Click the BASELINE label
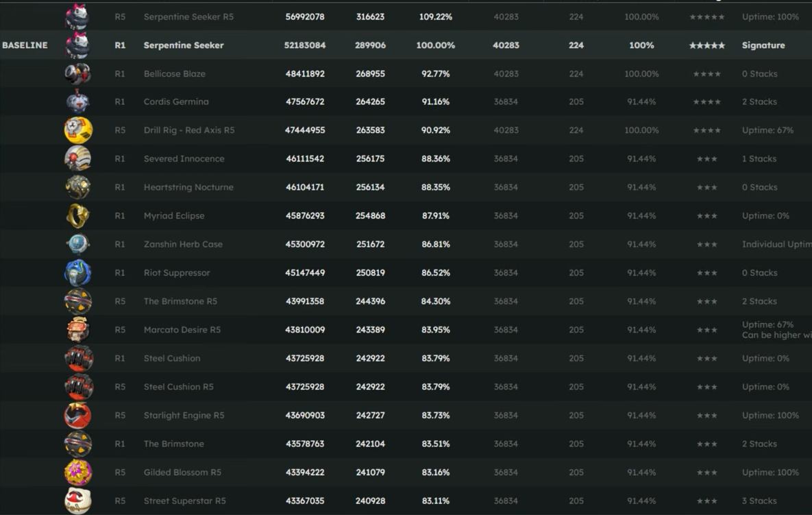Viewport: 812px width, 515px height. pos(25,45)
